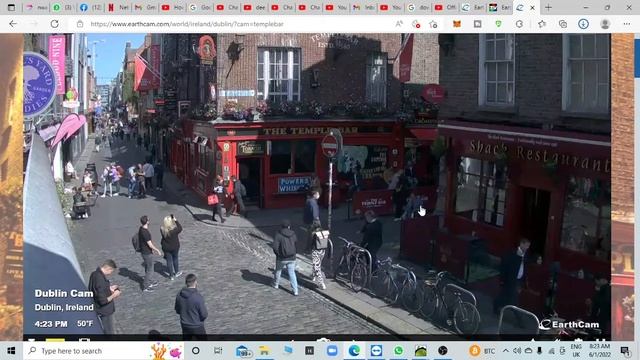
Task: Open Cortana circle icon on taskbar
Action: (196, 351)
